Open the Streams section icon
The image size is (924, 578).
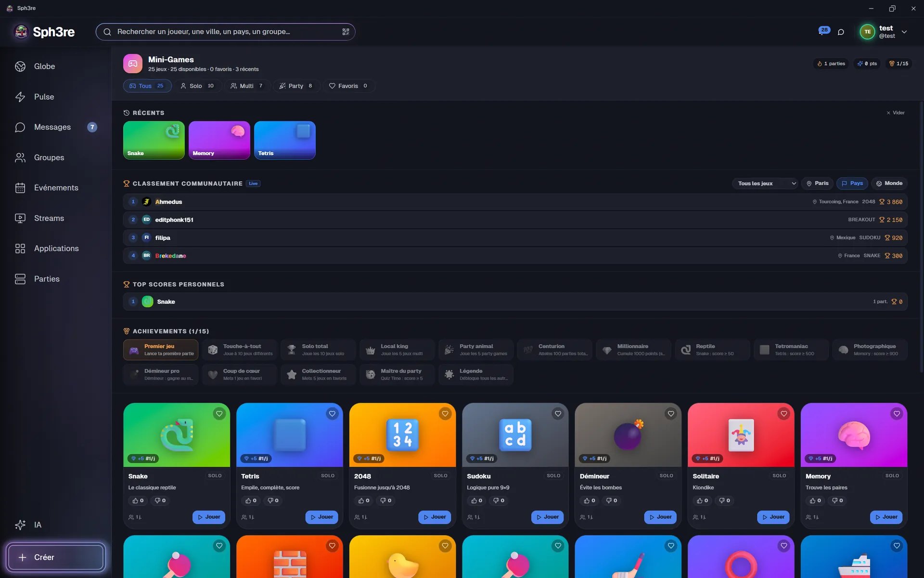tap(20, 218)
